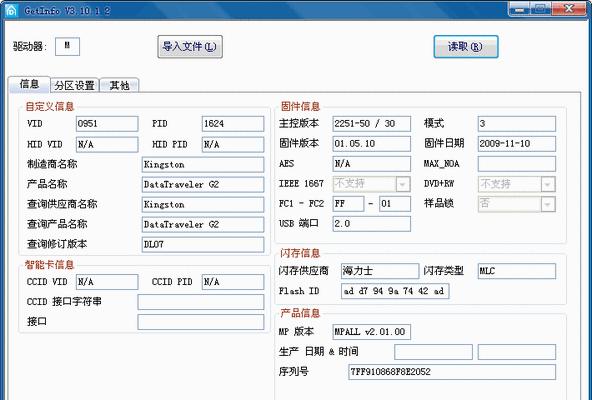The image size is (592, 400).
Task: Click the FC1 field showing FF
Action: tap(348, 204)
